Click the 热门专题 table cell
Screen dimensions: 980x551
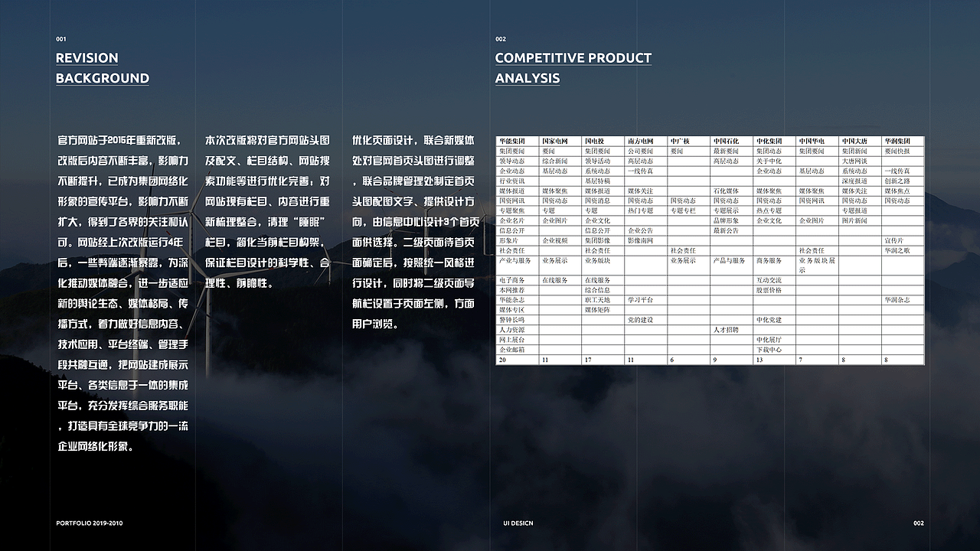[x=646, y=210]
